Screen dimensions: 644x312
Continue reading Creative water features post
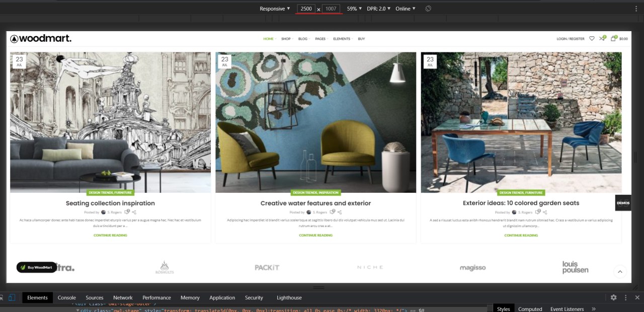[315, 235]
